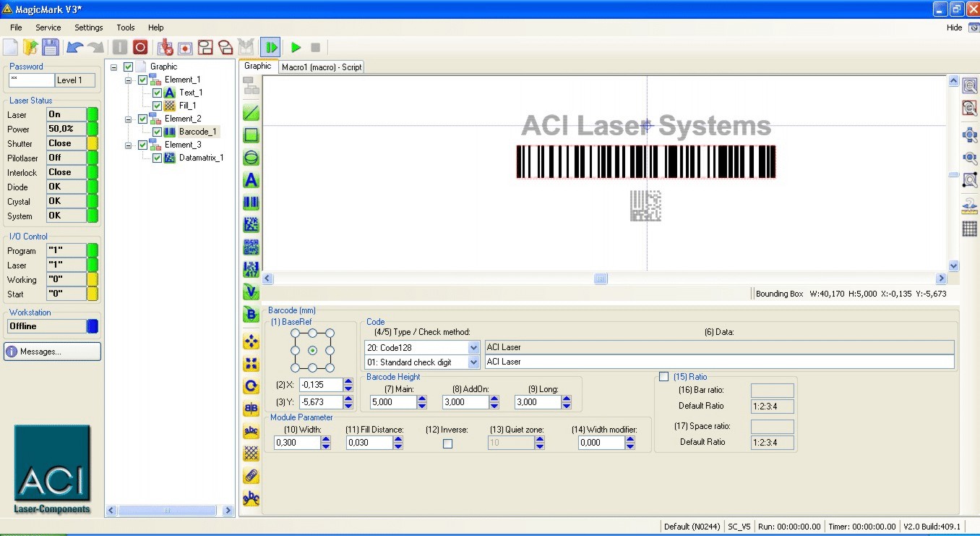Screen dimensions: 980x536
Task: Toggle the (12) Inverse checkbox
Action: 447,443
